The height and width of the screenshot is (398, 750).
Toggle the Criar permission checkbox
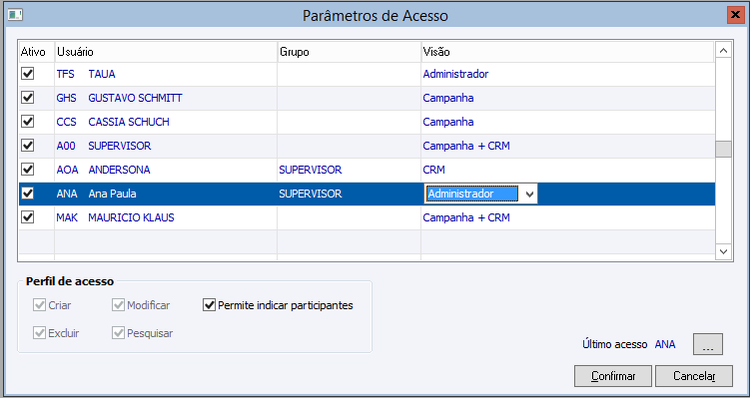point(39,305)
